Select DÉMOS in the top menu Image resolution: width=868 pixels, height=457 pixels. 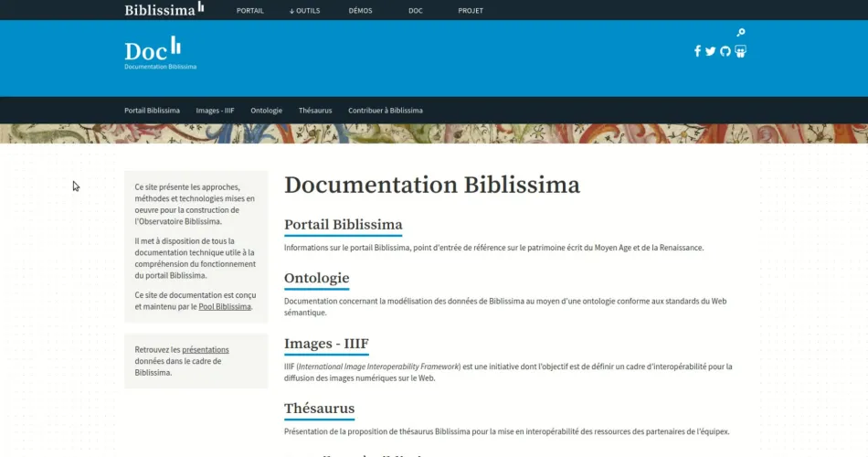click(360, 11)
